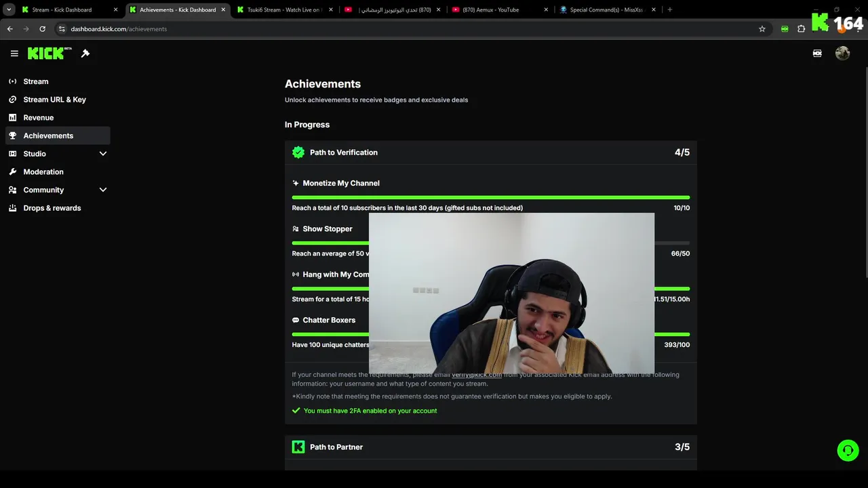This screenshot has height=488, width=868.
Task: Click the 2FA enabled checkmark
Action: coord(296,411)
